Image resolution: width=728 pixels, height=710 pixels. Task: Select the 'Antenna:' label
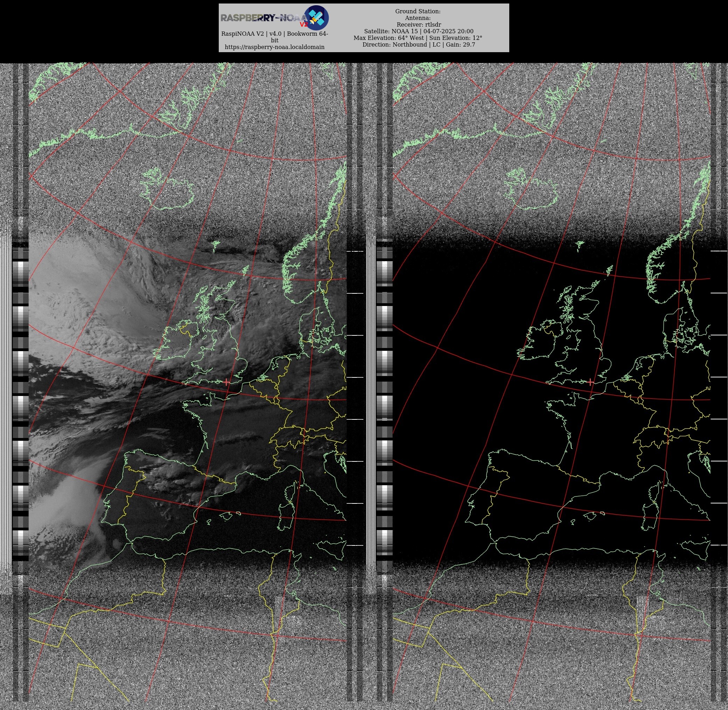(x=418, y=18)
